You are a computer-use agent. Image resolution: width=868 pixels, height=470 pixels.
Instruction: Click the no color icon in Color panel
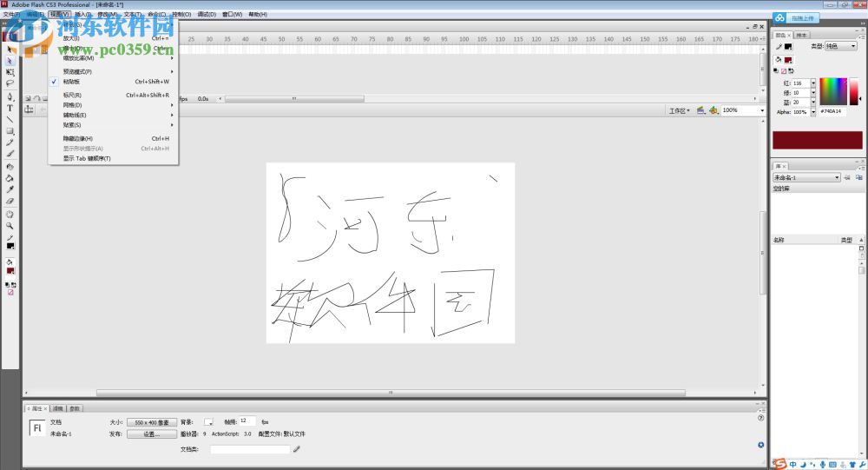click(x=784, y=71)
